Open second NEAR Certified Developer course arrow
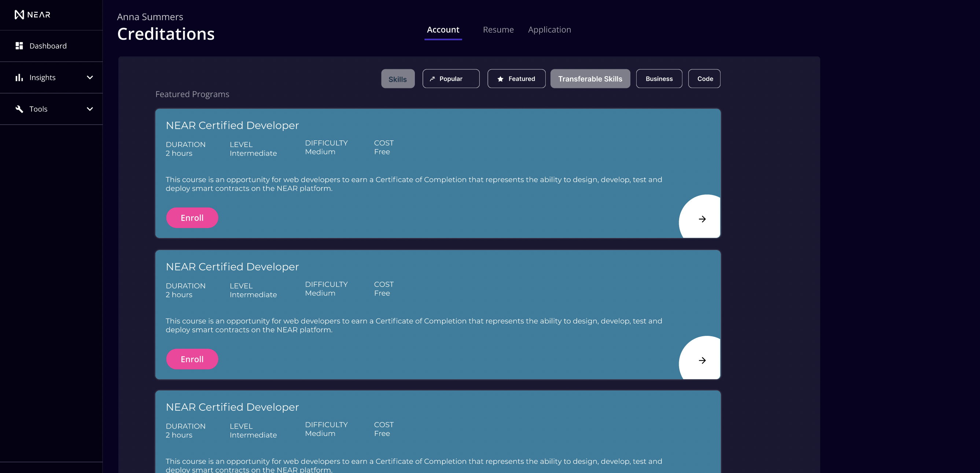Image resolution: width=980 pixels, height=473 pixels. [x=702, y=360]
